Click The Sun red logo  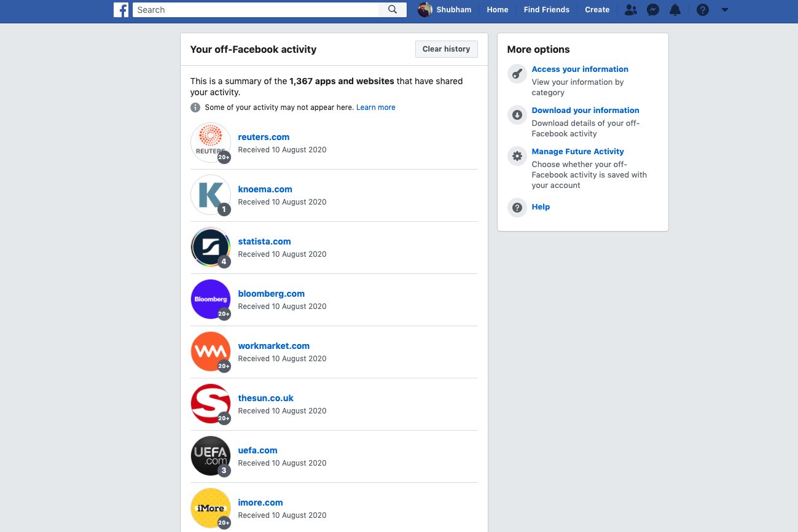pyautogui.click(x=211, y=404)
